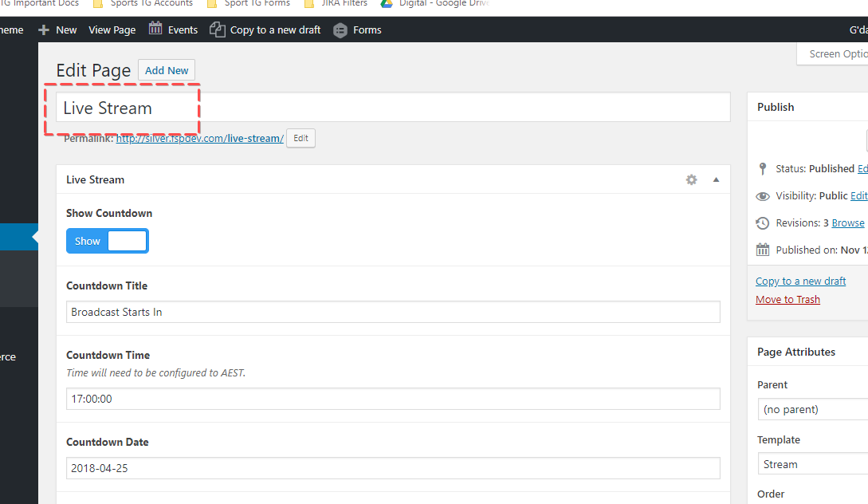This screenshot has height=504, width=868.
Task: Click the Copy to a new draft icon
Action: [x=217, y=30]
